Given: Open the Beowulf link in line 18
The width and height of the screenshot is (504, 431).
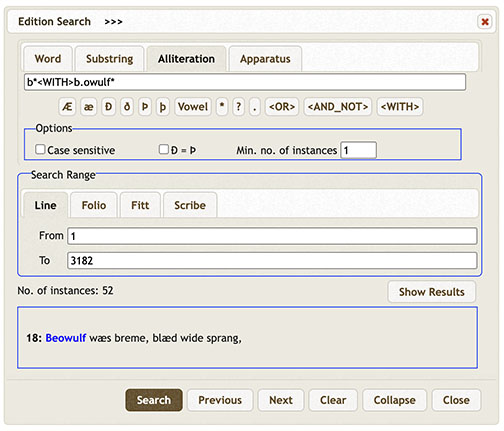Looking at the screenshot, I should (x=66, y=338).
